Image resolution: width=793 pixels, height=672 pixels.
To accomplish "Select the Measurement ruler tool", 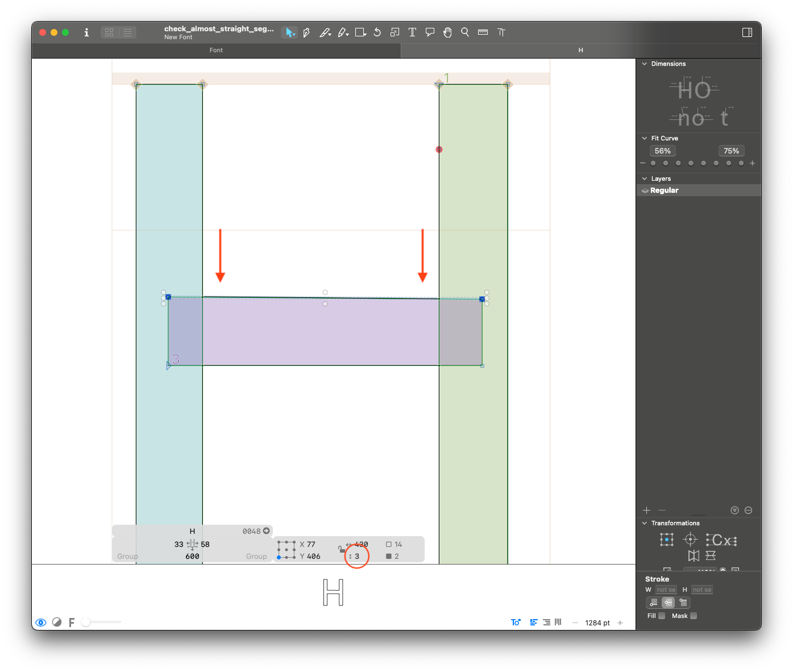I will (x=483, y=32).
